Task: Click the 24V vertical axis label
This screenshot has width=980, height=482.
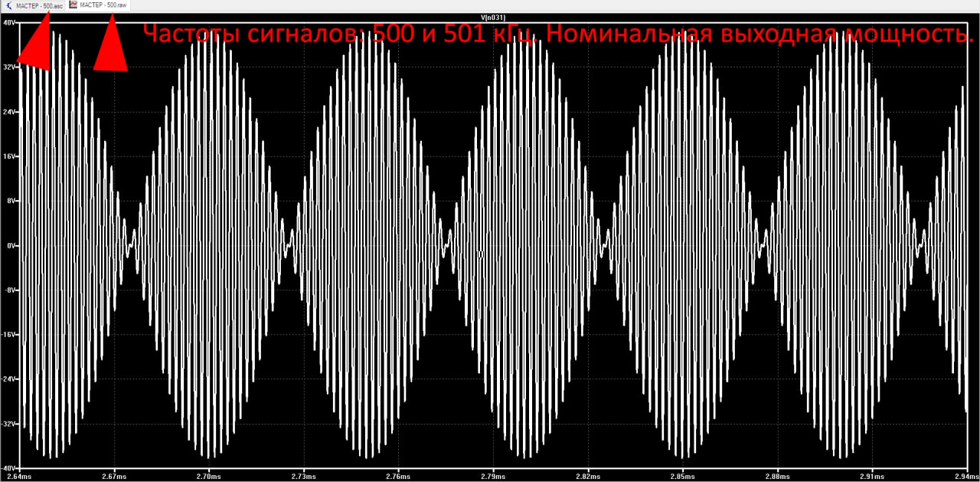Action: tap(9, 112)
